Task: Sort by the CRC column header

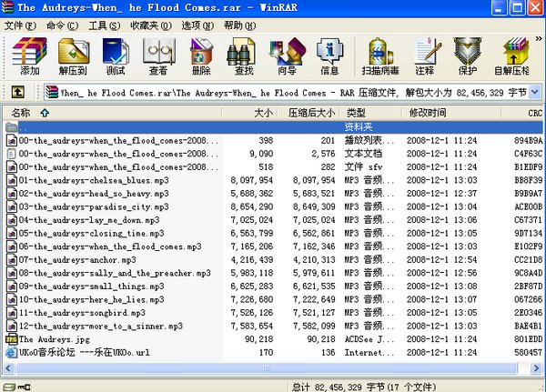Action: click(522, 113)
